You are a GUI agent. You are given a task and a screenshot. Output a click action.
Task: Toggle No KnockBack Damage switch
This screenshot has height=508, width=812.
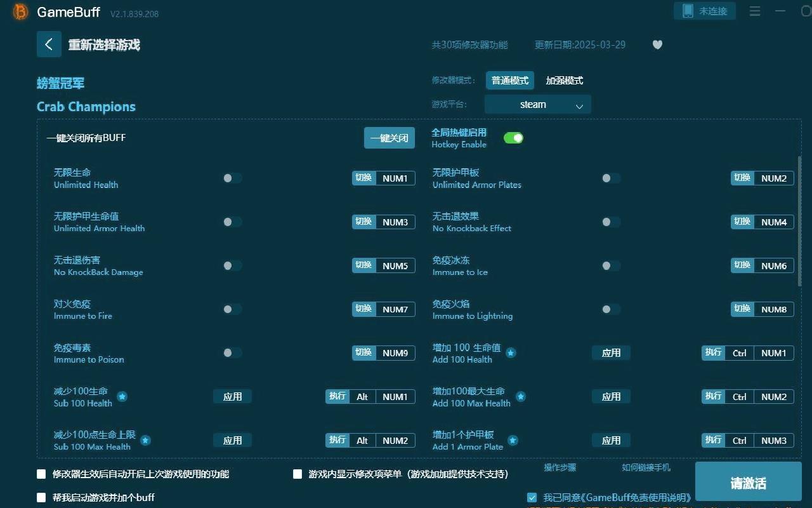point(232,265)
